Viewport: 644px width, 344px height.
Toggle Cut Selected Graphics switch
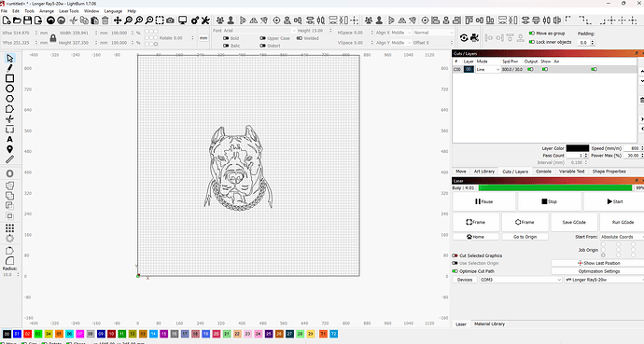tap(455, 255)
